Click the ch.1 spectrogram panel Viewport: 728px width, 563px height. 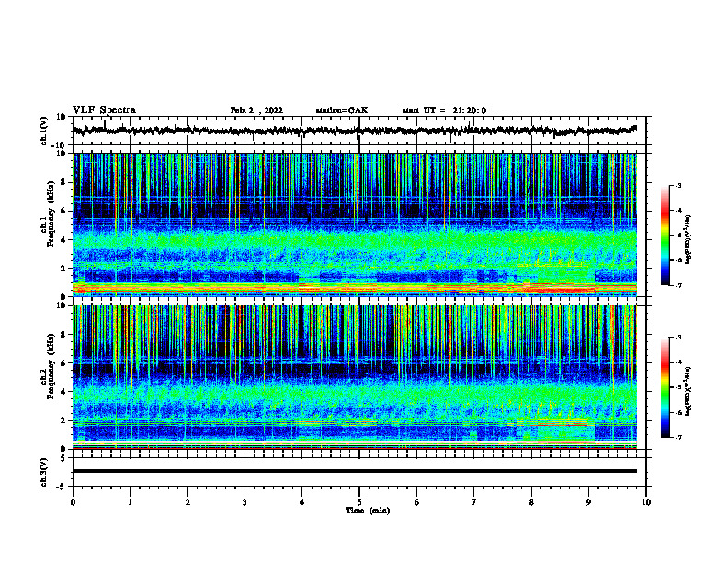355,224
